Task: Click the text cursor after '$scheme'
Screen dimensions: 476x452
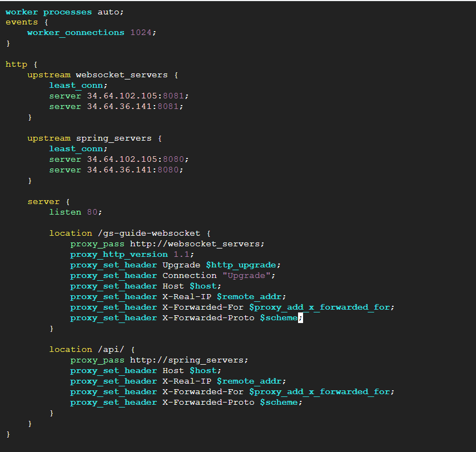Action: 300,318
